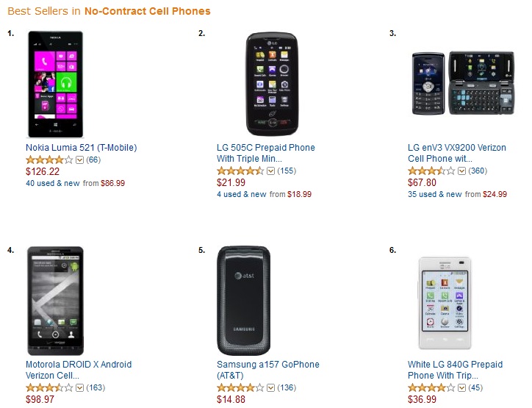Click the LG 505C star rating
532x408 pixels.
tap(240, 171)
